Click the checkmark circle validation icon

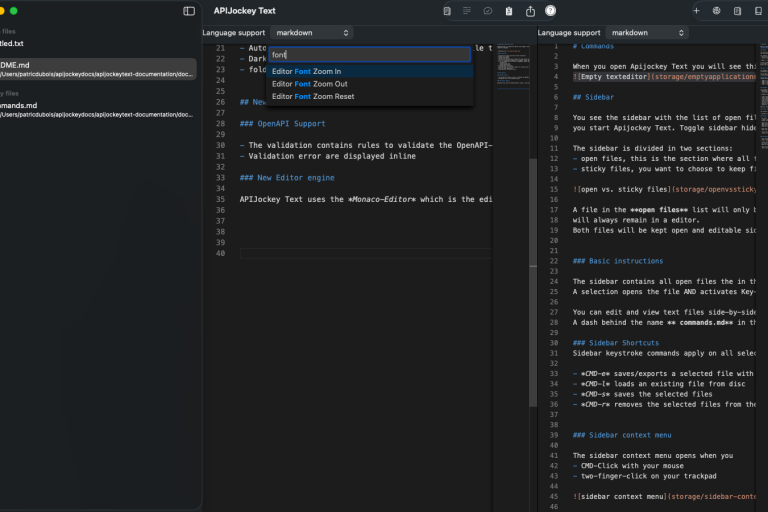tap(488, 11)
